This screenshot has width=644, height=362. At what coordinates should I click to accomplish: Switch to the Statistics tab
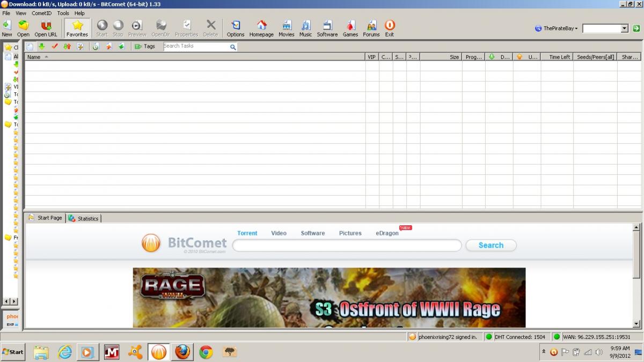tap(84, 218)
